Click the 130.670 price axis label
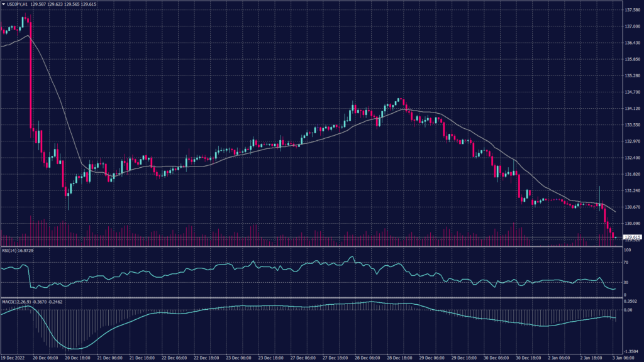This screenshot has height=362, width=644. [631, 207]
